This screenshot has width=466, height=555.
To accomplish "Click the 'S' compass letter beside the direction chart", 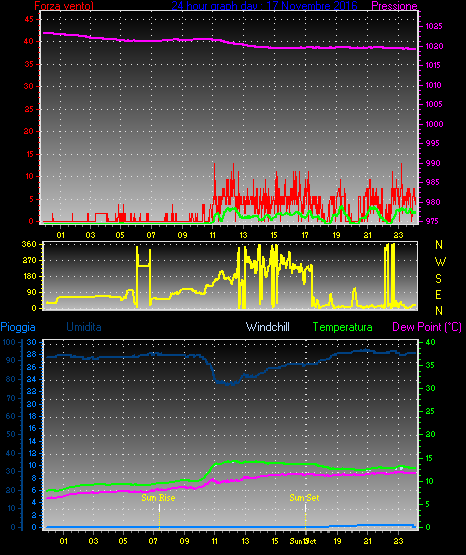I will click(438, 279).
